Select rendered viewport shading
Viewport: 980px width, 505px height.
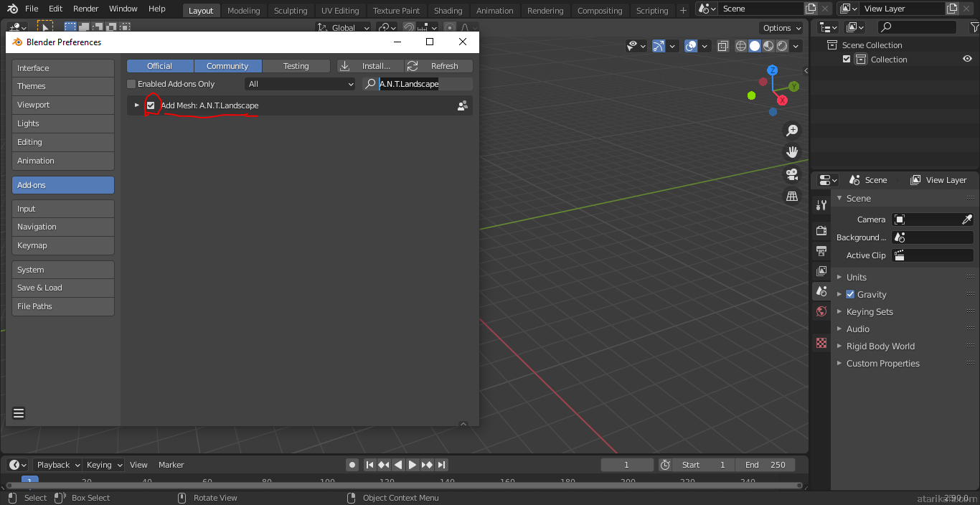tap(782, 46)
